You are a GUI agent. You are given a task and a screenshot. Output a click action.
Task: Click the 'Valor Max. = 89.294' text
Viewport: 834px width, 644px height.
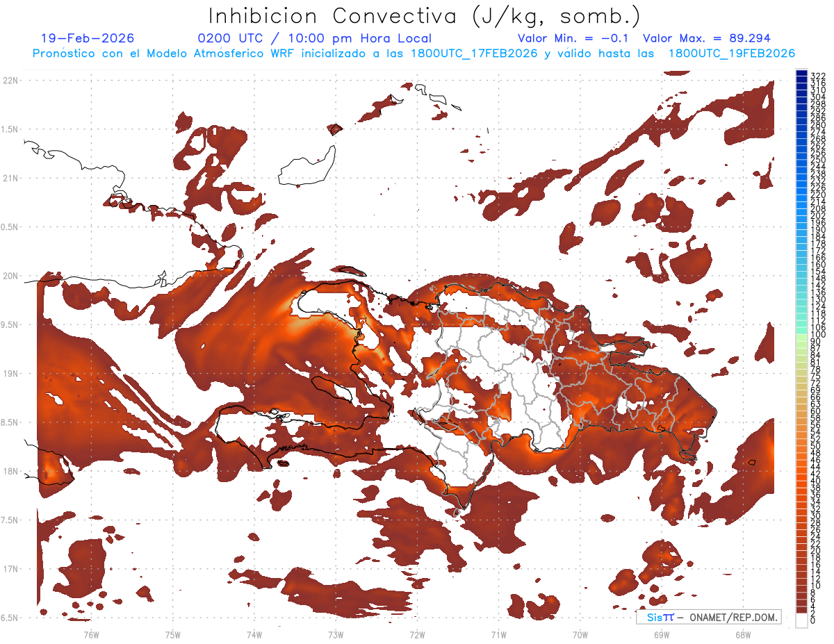(707, 39)
